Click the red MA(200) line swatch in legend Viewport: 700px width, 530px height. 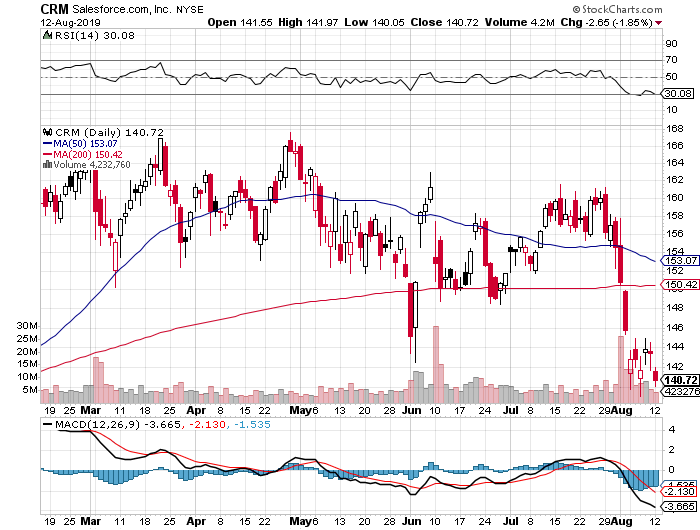[47, 154]
